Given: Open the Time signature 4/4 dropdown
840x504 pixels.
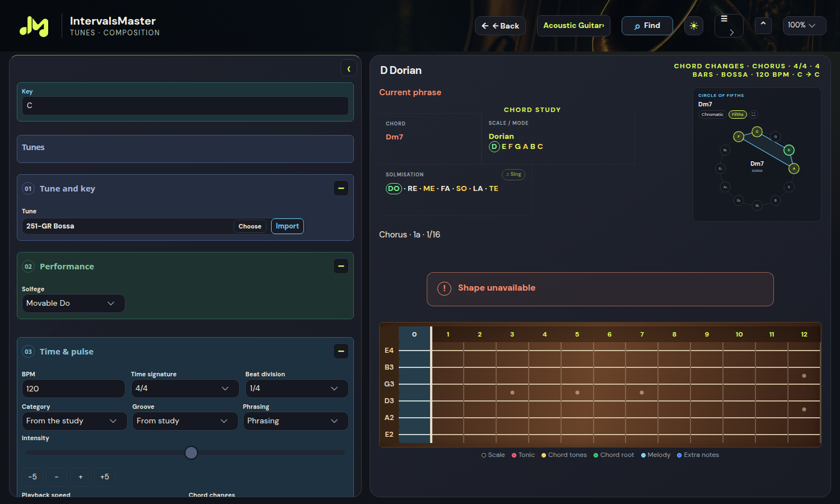Looking at the screenshot, I should click(x=184, y=389).
